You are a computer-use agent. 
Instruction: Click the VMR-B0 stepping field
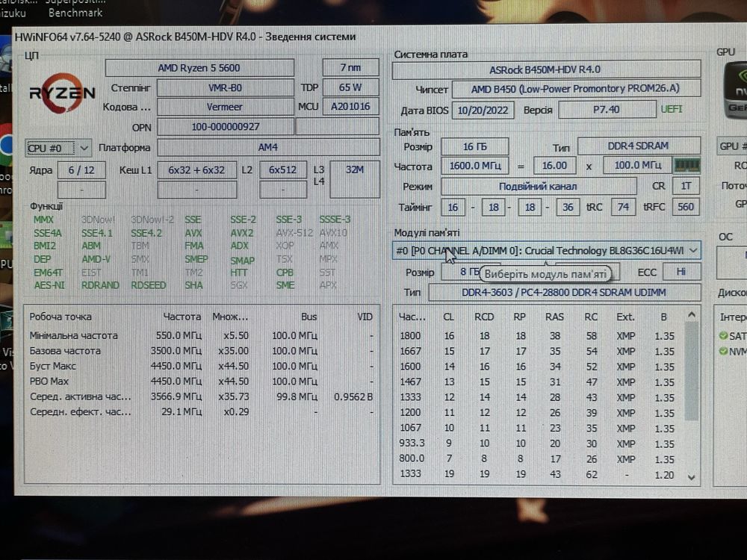pyautogui.click(x=225, y=88)
